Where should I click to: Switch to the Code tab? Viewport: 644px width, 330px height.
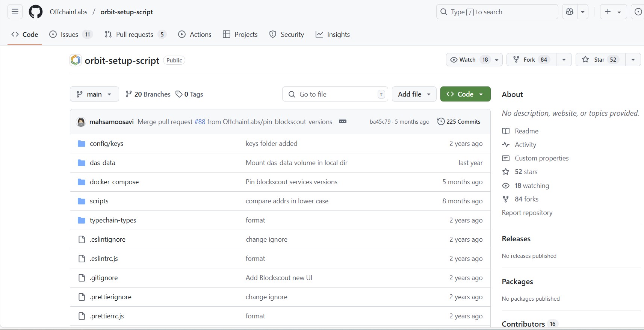[x=25, y=34]
